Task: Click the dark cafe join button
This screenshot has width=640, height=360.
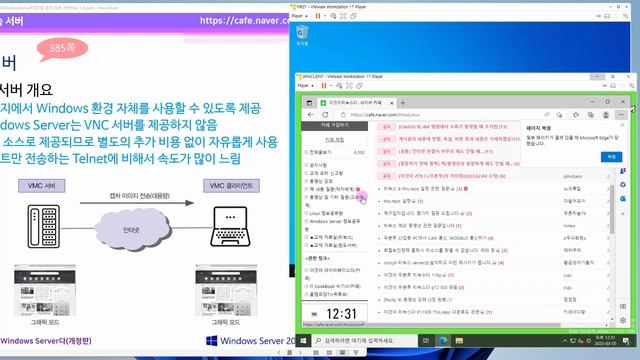Action: click(x=334, y=126)
